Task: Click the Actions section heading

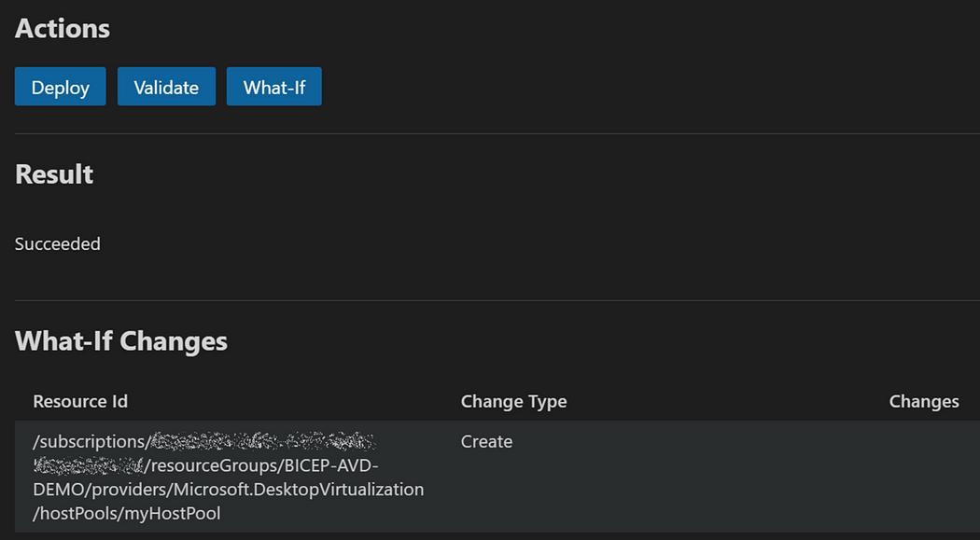Action: pos(63,29)
